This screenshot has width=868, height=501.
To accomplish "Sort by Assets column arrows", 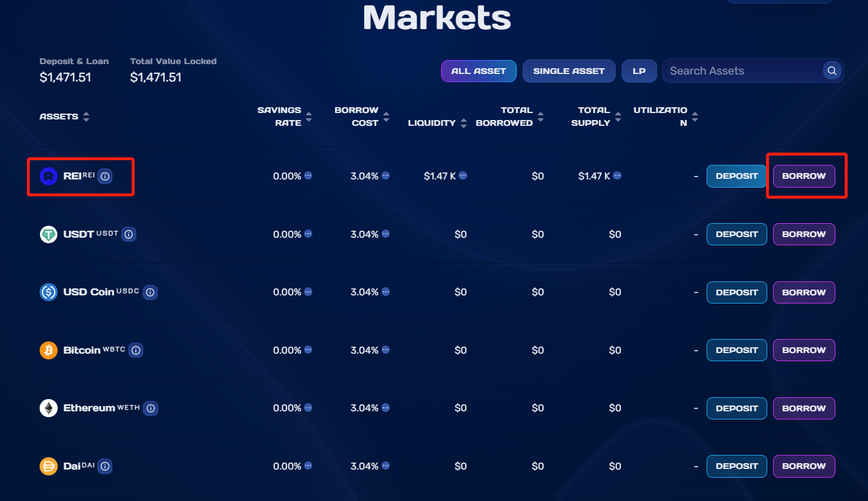I will point(86,117).
